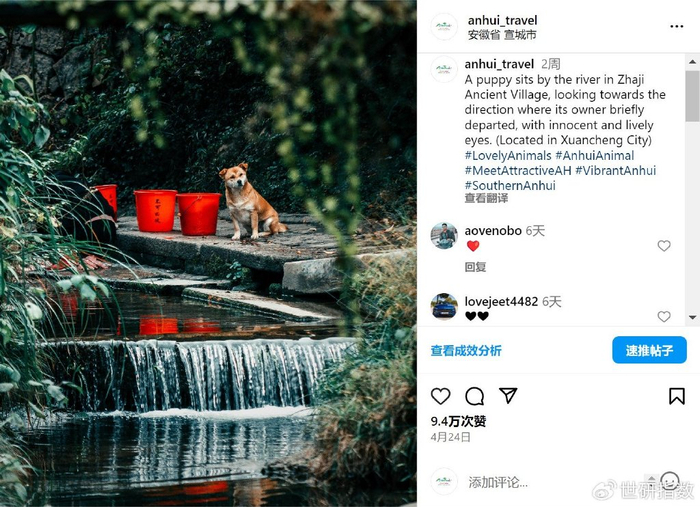700x507 pixels.
Task: Expand caption translation via 查看翻译
Action: click(x=486, y=198)
